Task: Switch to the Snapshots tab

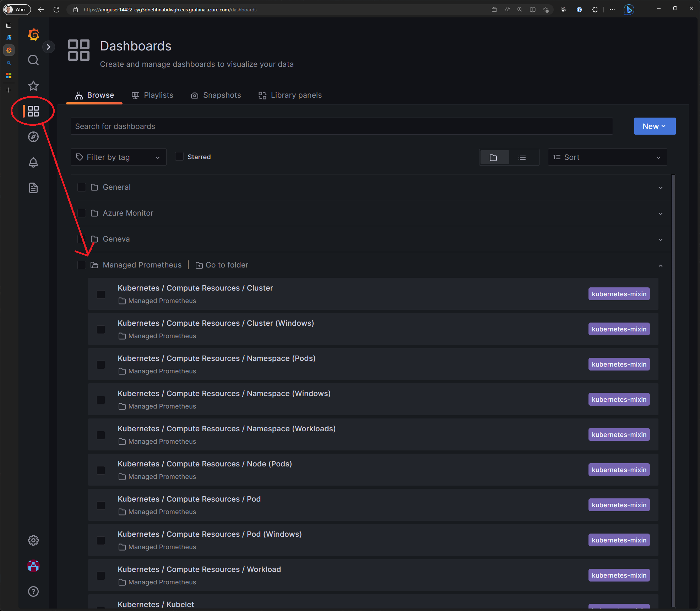Action: point(216,95)
